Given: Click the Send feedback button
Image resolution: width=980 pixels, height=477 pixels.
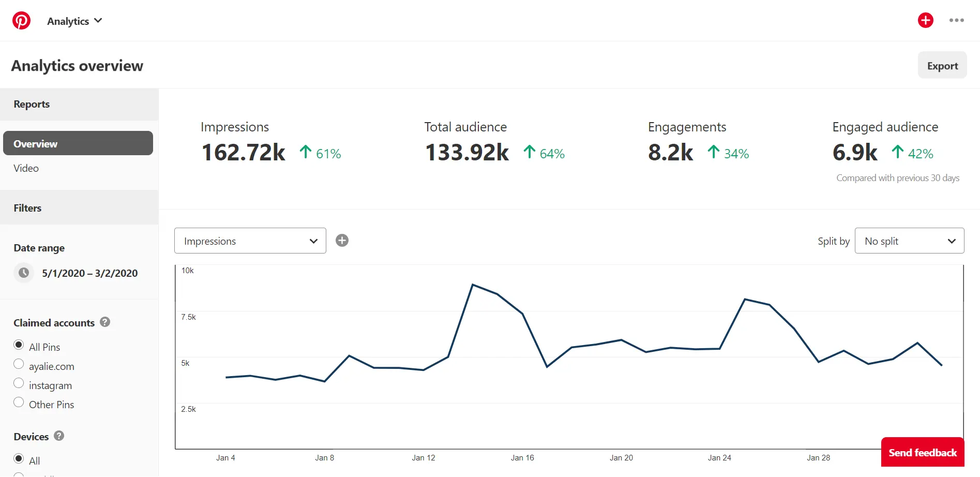Looking at the screenshot, I should (922, 452).
